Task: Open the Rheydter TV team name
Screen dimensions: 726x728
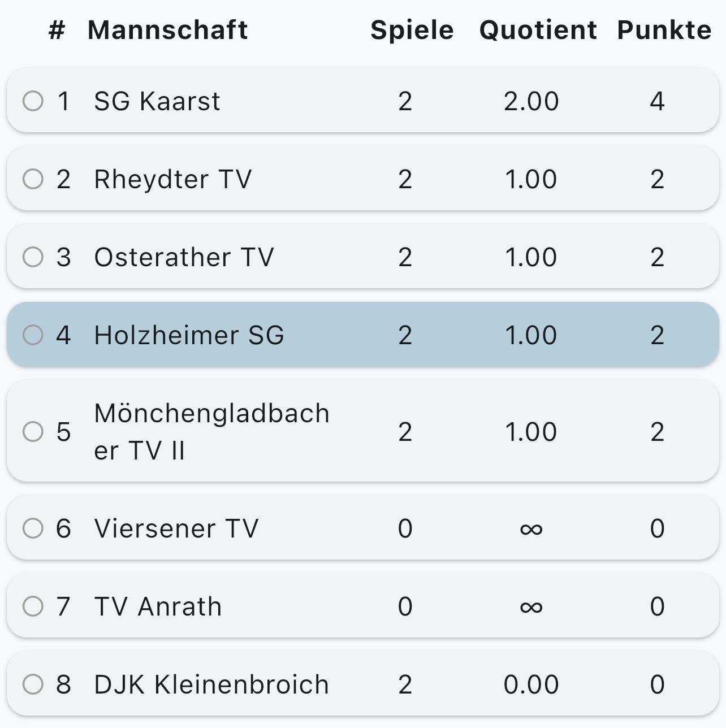Action: click(x=172, y=180)
